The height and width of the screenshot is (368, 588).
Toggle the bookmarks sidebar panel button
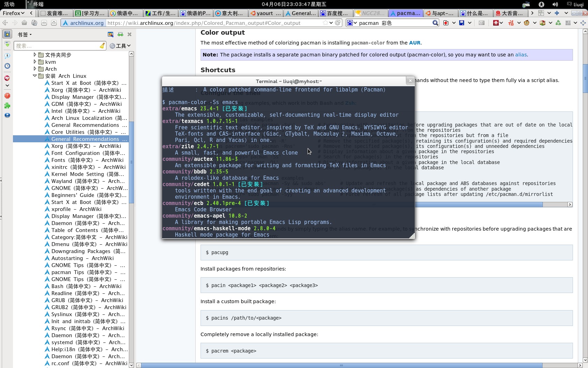coord(7,34)
